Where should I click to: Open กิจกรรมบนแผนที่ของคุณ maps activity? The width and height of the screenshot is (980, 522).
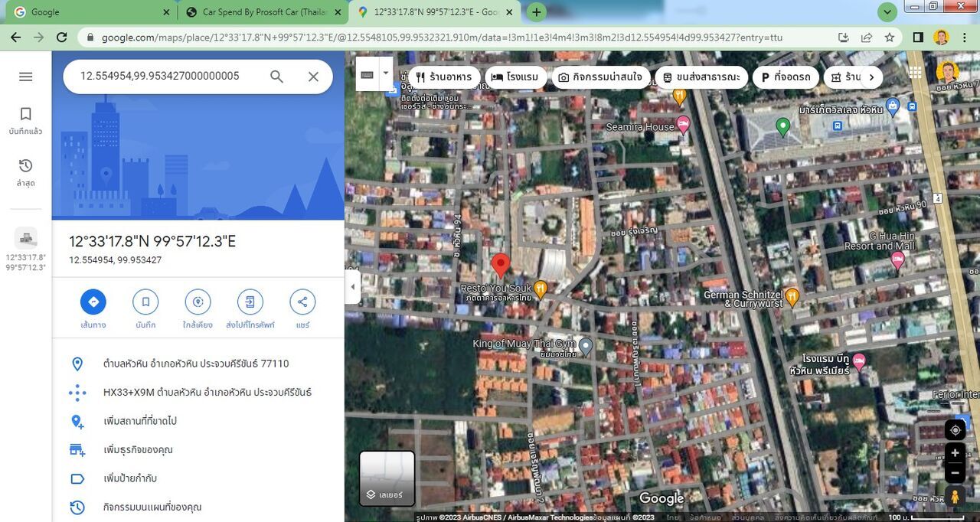pyautogui.click(x=198, y=507)
